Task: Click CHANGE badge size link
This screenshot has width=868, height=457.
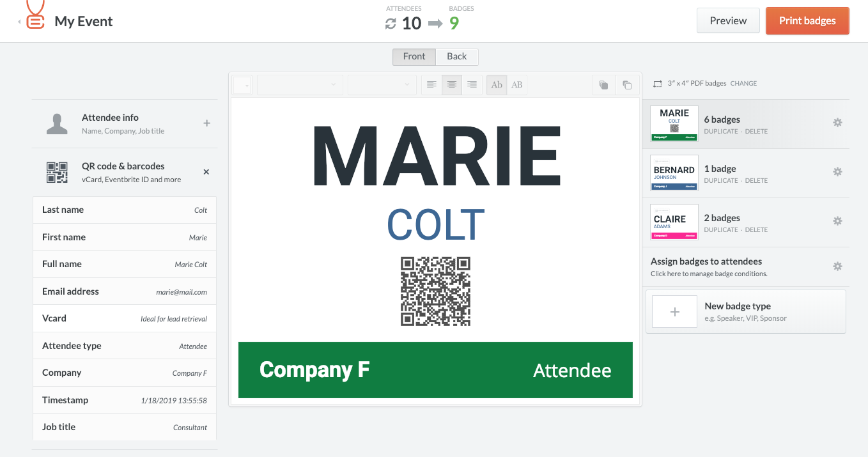Action: coord(743,84)
